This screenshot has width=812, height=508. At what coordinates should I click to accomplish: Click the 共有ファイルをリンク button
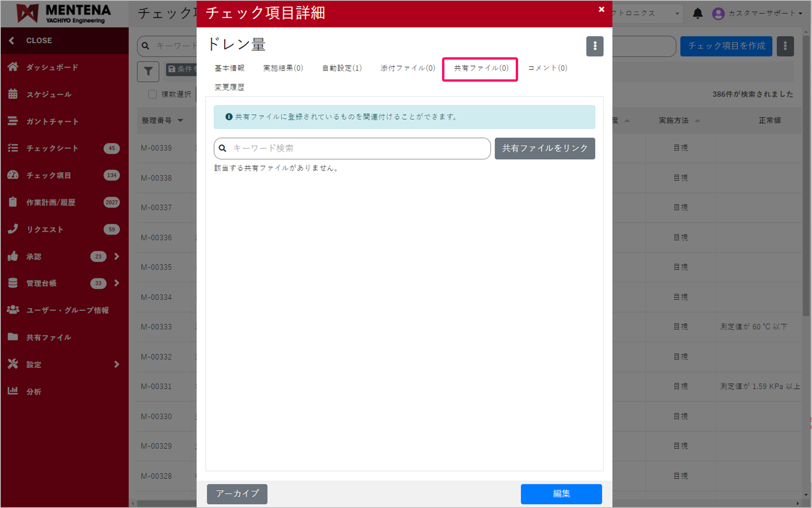(544, 148)
